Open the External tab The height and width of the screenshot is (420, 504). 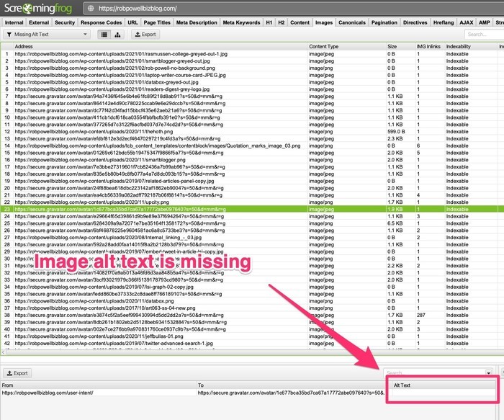39,22
